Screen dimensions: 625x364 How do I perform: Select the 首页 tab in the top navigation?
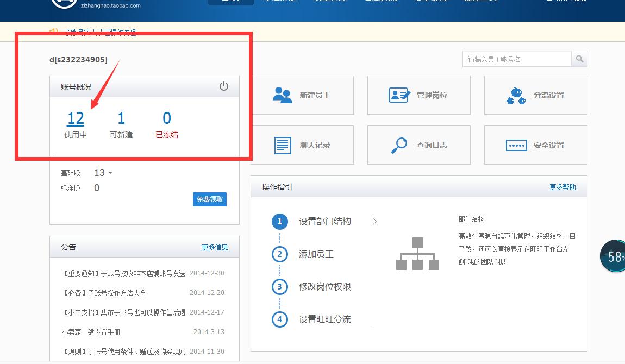pos(230,2)
